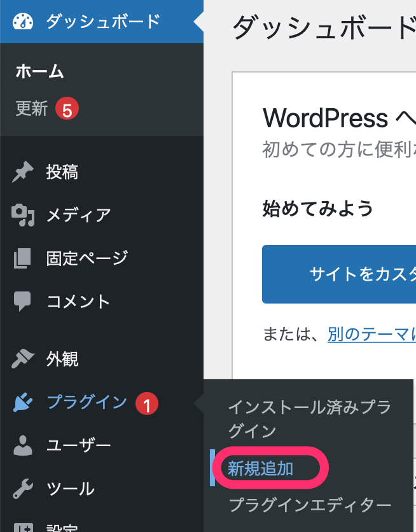This screenshot has width=416, height=532.
Task: Click the pages icon beside 固定ページ
Action: [x=23, y=258]
